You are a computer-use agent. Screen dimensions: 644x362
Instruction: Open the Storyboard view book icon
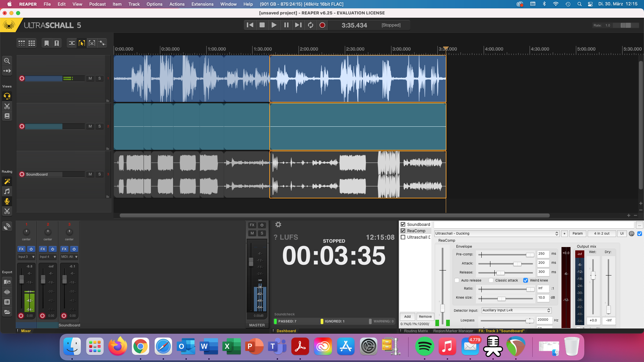[7, 116]
